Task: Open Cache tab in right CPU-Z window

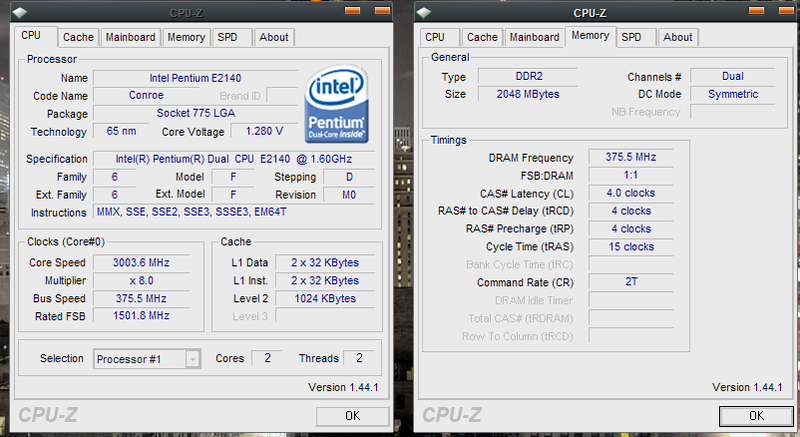Action: (x=482, y=37)
